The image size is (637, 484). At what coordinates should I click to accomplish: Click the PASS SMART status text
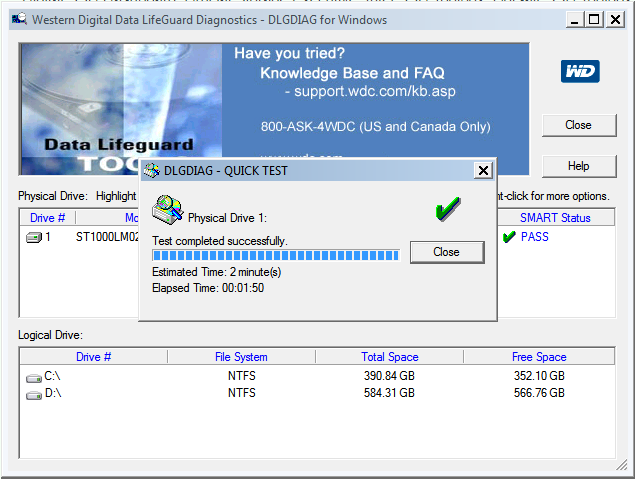[535, 237]
